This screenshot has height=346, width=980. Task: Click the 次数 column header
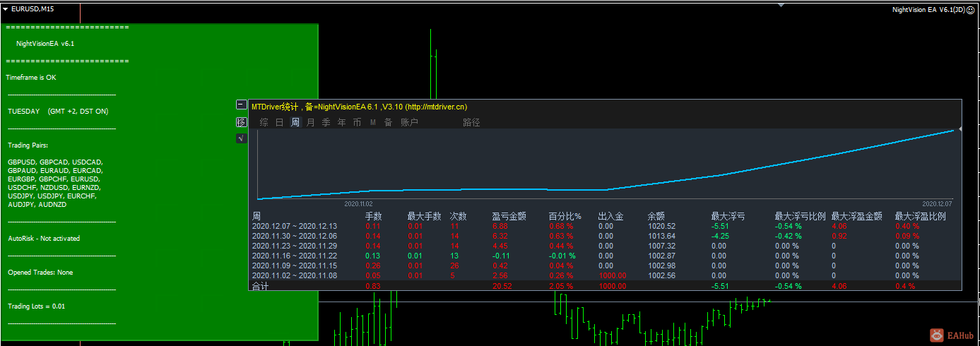(x=459, y=216)
